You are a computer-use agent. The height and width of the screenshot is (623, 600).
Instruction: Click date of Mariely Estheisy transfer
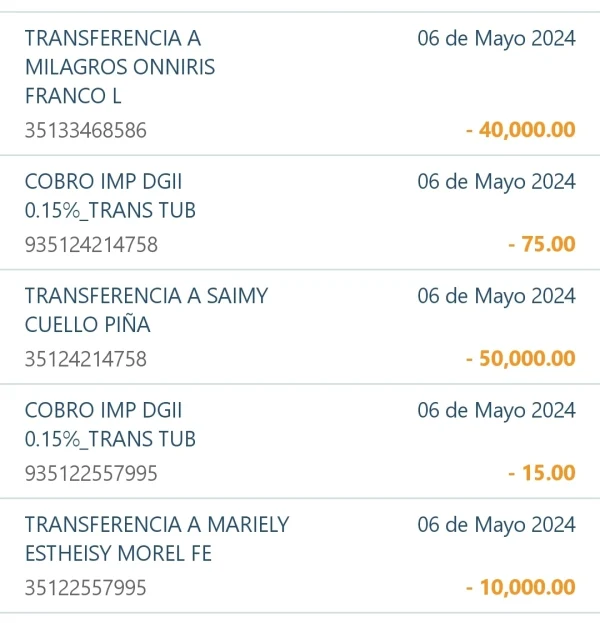[x=496, y=525]
